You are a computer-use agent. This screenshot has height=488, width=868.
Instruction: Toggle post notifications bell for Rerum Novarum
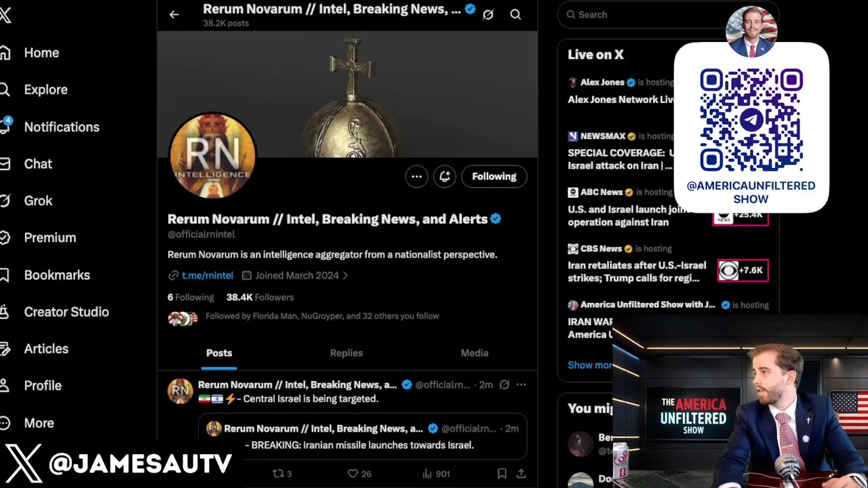(x=445, y=176)
